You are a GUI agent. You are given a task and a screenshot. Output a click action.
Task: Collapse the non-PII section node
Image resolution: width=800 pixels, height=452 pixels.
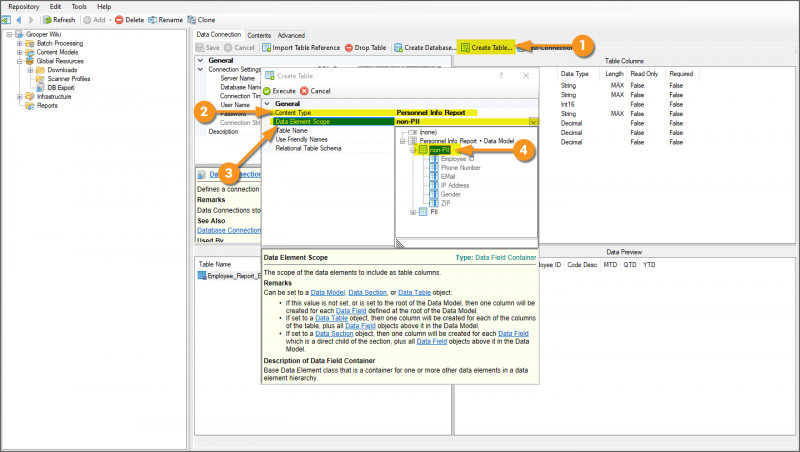pyautogui.click(x=413, y=150)
